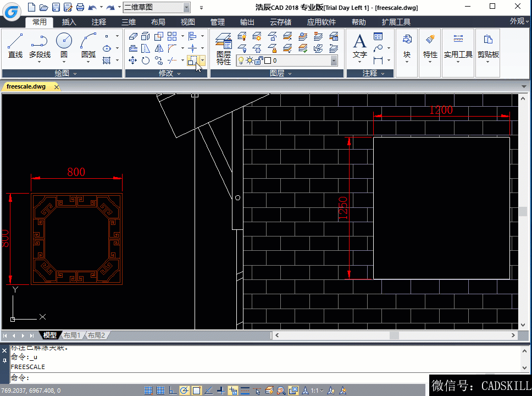This screenshot has width=532, height=396.
Task: Open the workspace dropdown 二维草图
Action: pos(186,7)
